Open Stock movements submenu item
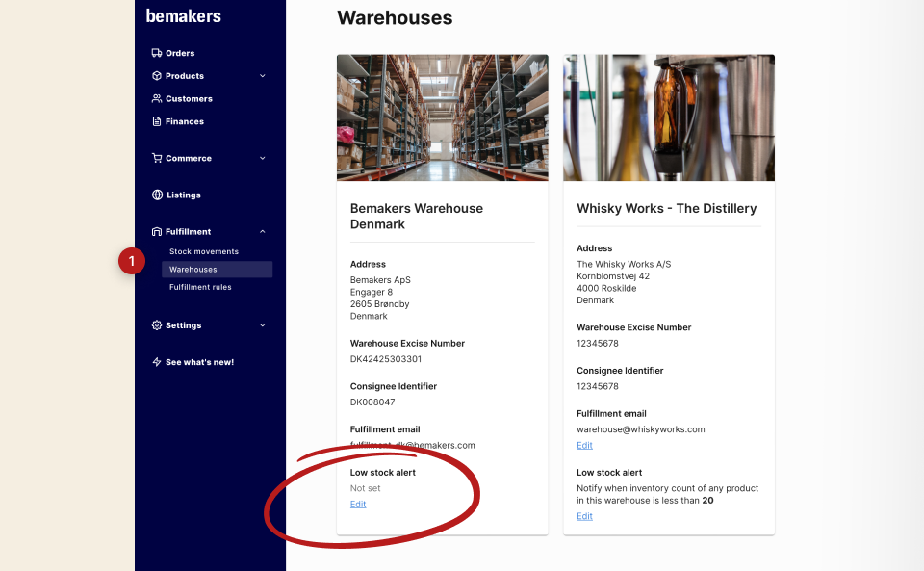This screenshot has width=924, height=571. coord(204,251)
